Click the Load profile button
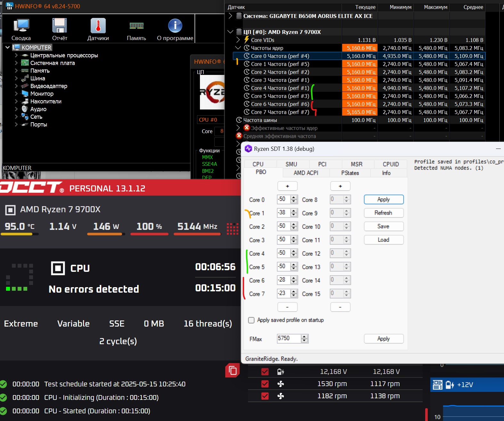The image size is (504, 421). 384,240
